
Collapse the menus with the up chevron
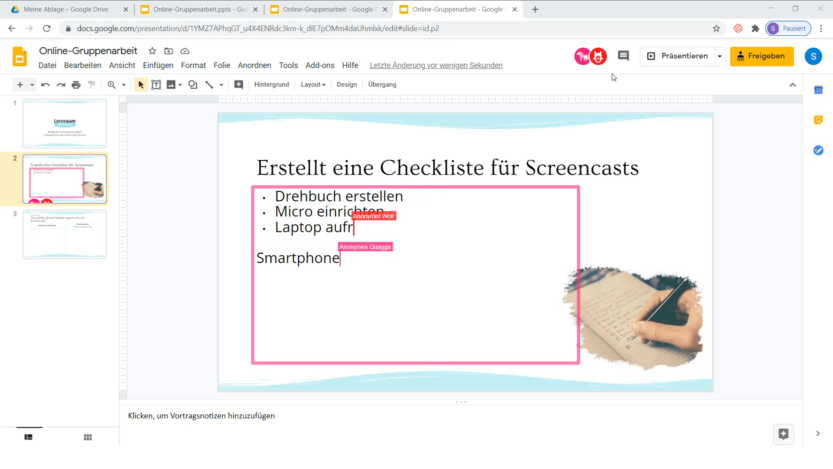click(x=793, y=84)
